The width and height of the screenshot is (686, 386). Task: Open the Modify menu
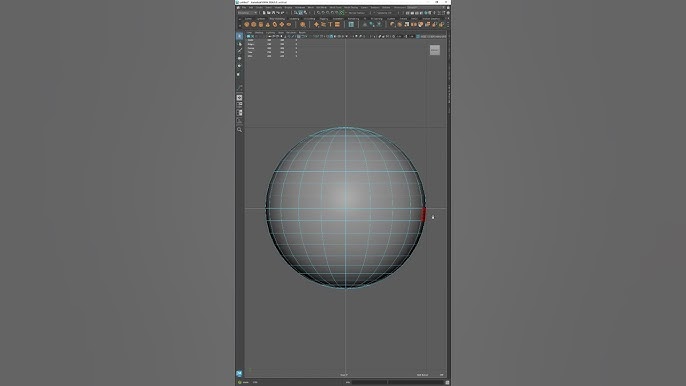point(278,7)
